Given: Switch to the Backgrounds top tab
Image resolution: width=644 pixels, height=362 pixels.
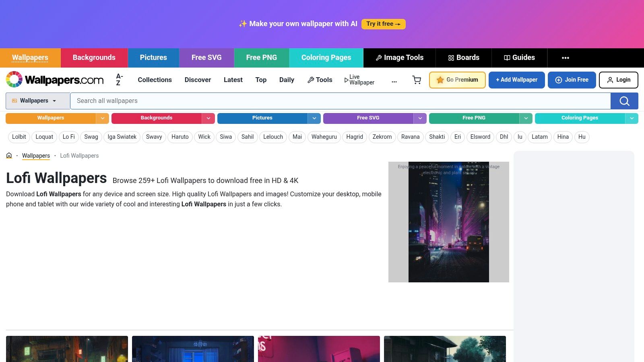Looking at the screenshot, I should (94, 58).
